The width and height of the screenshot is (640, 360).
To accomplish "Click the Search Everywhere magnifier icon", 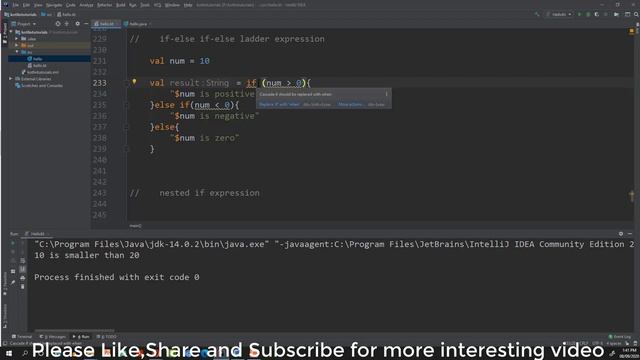I will (x=636, y=14).
